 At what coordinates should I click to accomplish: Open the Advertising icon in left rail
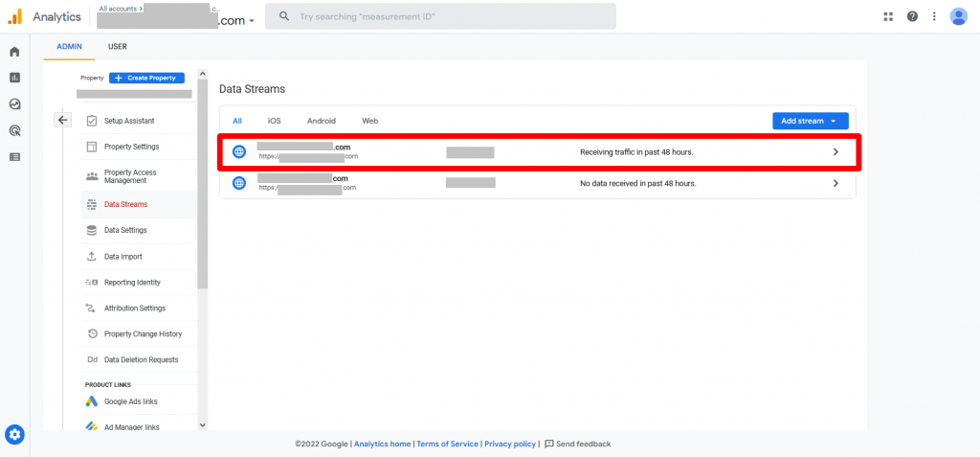(14, 130)
